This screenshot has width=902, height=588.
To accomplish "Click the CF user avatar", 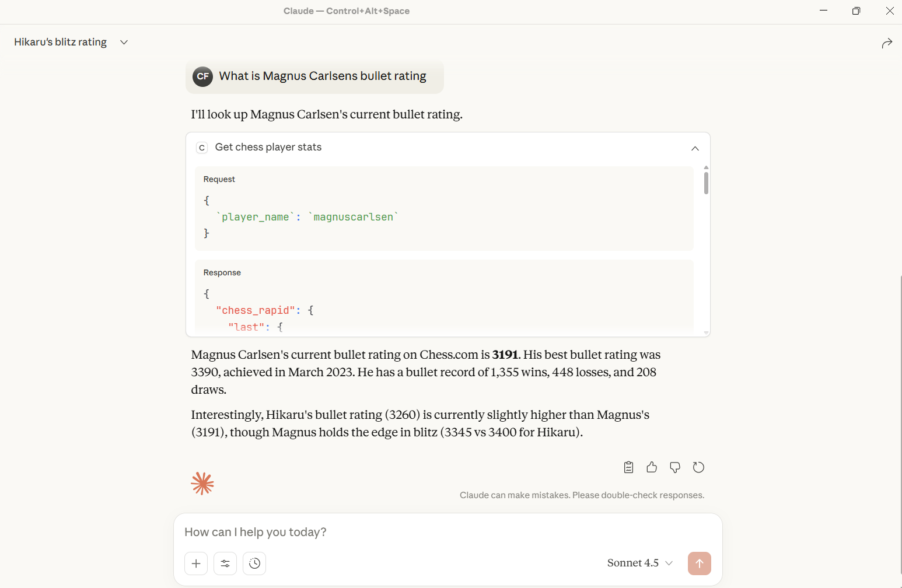I will click(202, 76).
